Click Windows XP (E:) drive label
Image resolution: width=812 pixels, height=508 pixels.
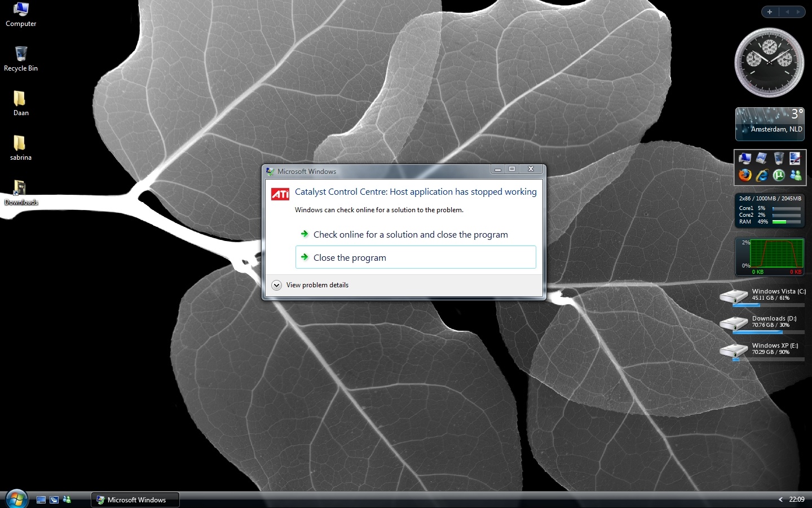click(x=775, y=345)
